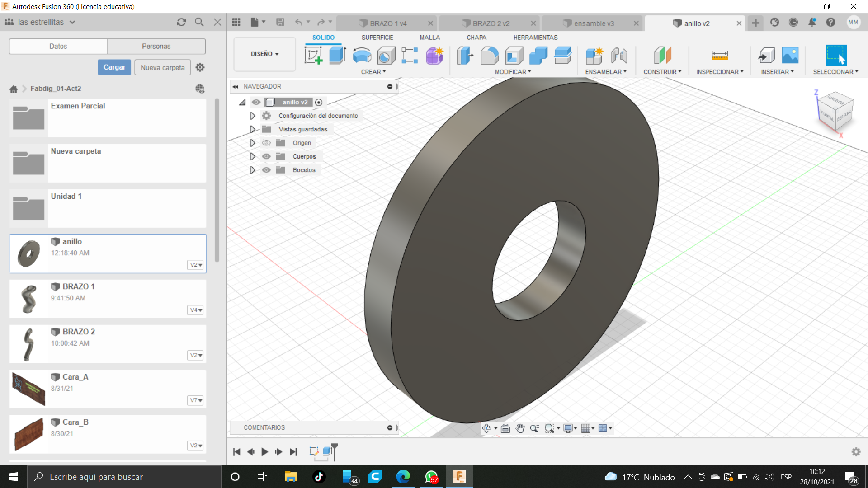Switch to the ensamble v3 document tab
868x488 pixels.
pyautogui.click(x=594, y=23)
